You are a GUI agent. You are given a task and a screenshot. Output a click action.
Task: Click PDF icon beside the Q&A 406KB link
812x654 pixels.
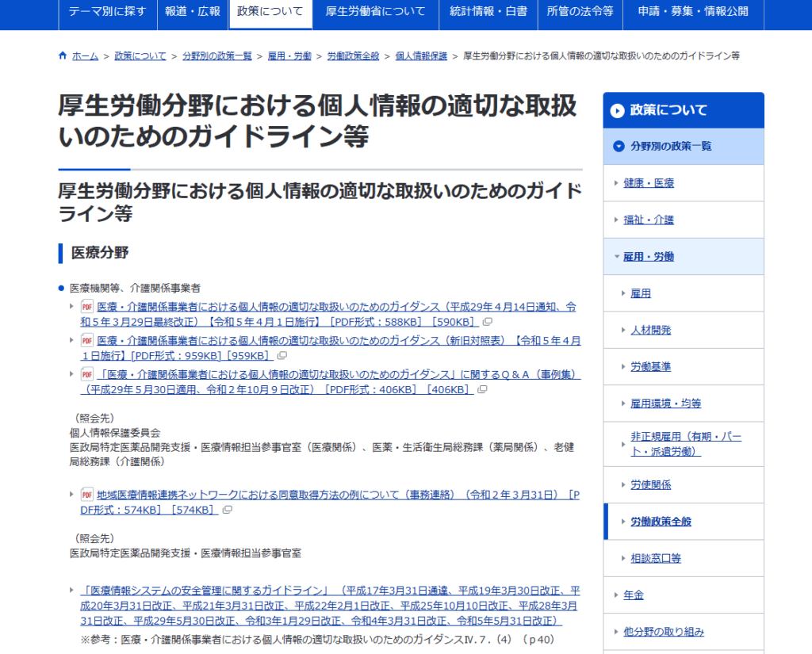click(x=87, y=374)
